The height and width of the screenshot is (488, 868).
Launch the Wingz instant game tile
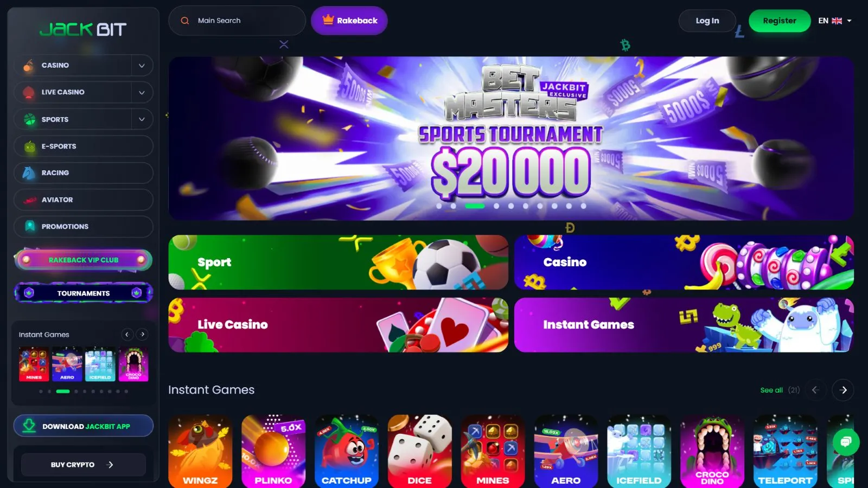click(200, 451)
